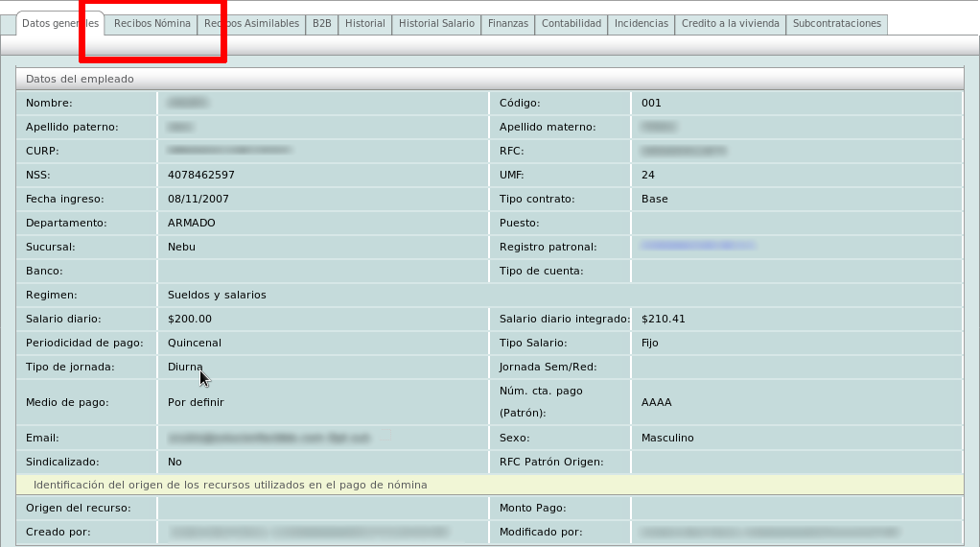View the Incidencias tab
The height and width of the screenshot is (547, 980).
[641, 24]
